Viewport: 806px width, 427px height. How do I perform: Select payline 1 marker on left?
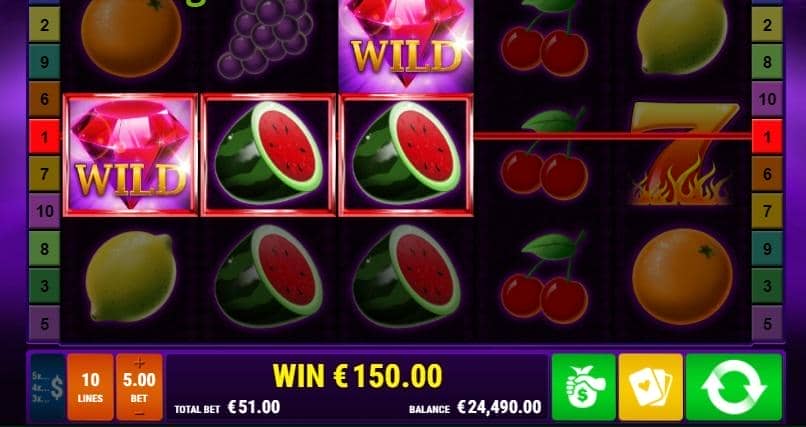pyautogui.click(x=44, y=137)
